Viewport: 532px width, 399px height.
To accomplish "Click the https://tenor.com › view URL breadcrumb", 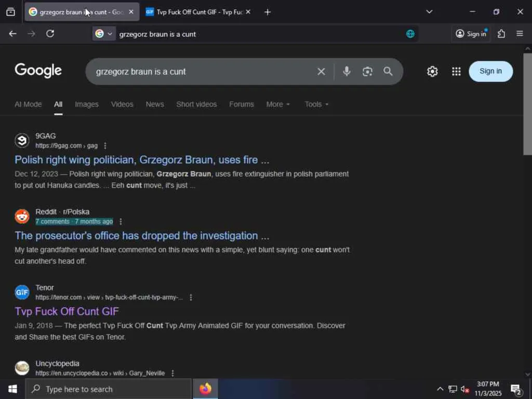I will pyautogui.click(x=109, y=297).
